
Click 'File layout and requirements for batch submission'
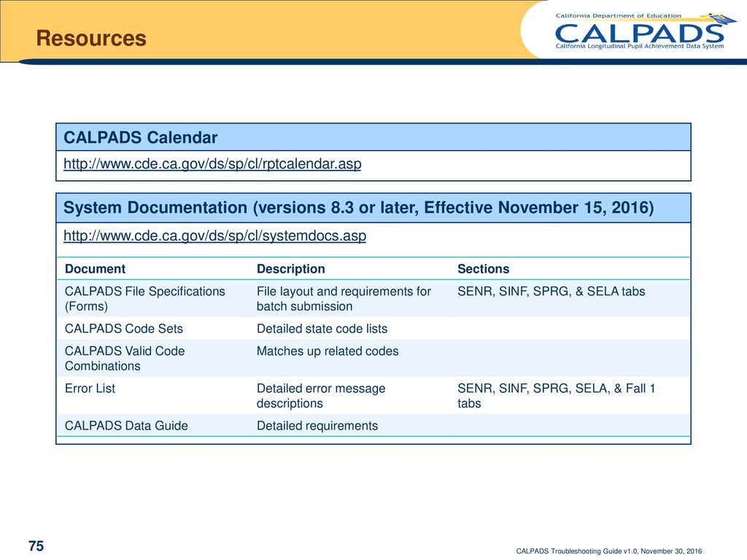pyautogui.click(x=344, y=298)
